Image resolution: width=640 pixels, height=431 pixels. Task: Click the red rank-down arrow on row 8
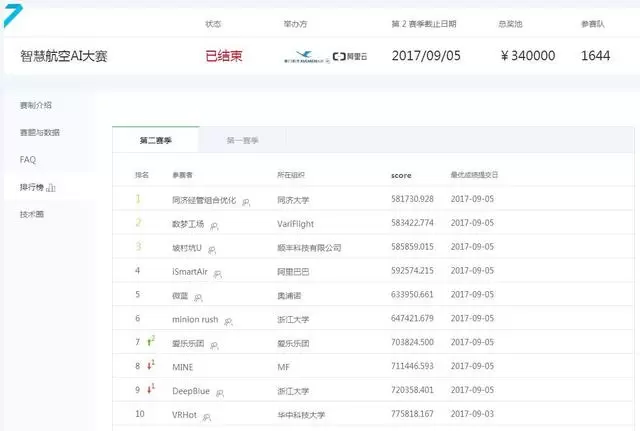(150, 366)
